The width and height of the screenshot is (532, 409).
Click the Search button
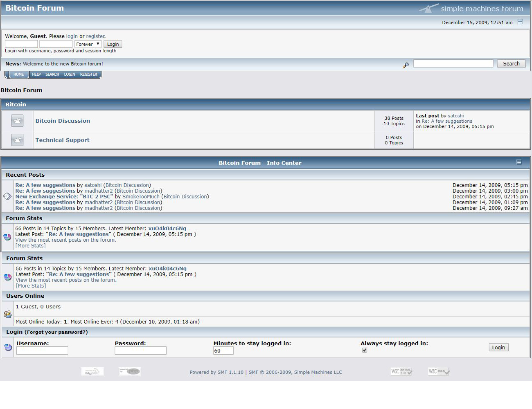click(511, 63)
